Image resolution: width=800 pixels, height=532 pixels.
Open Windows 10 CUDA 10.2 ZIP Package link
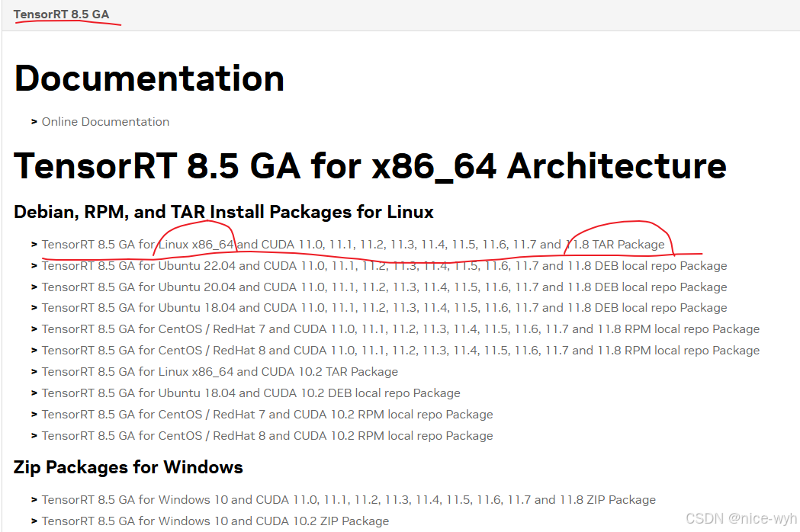[215, 521]
